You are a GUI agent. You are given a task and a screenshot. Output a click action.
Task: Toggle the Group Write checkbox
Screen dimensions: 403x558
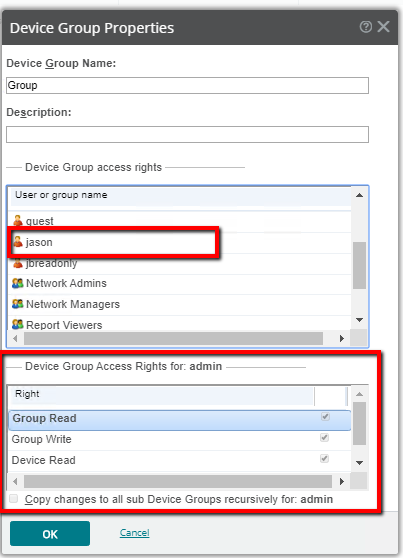pyautogui.click(x=324, y=438)
